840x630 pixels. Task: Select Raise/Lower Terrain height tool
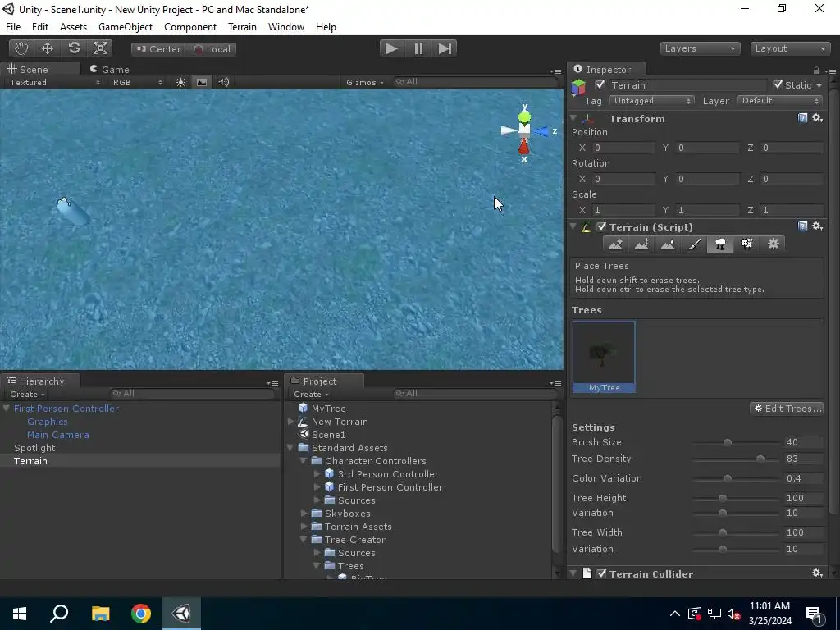coord(615,244)
